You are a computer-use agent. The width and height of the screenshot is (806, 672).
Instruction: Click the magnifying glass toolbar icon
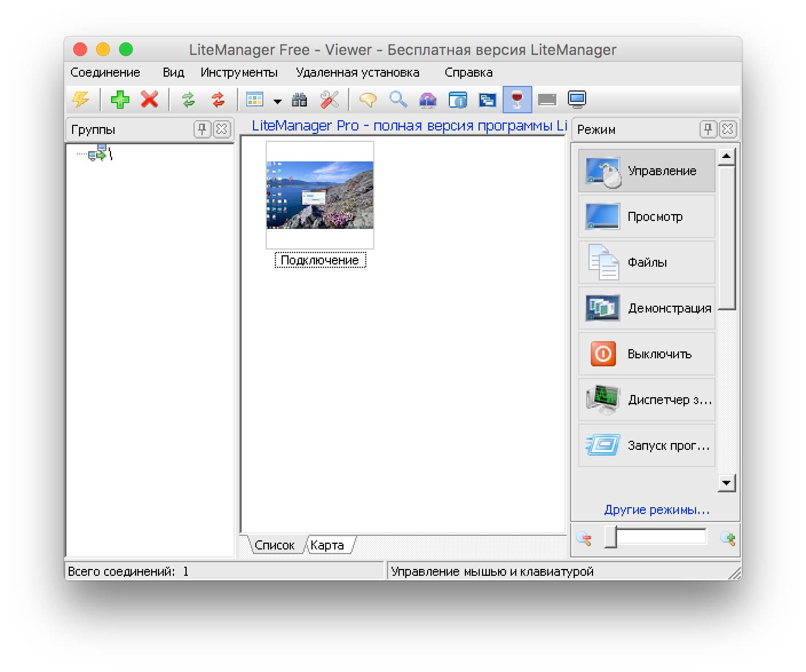[x=398, y=100]
